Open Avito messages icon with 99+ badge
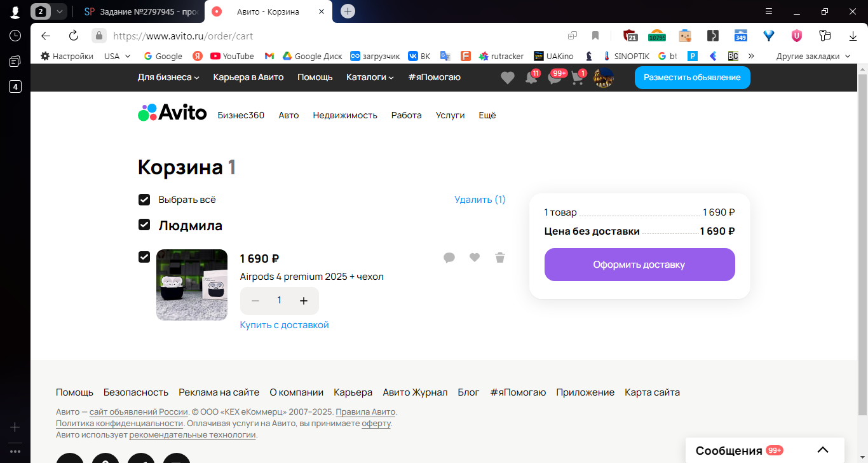The height and width of the screenshot is (463, 868). click(555, 78)
